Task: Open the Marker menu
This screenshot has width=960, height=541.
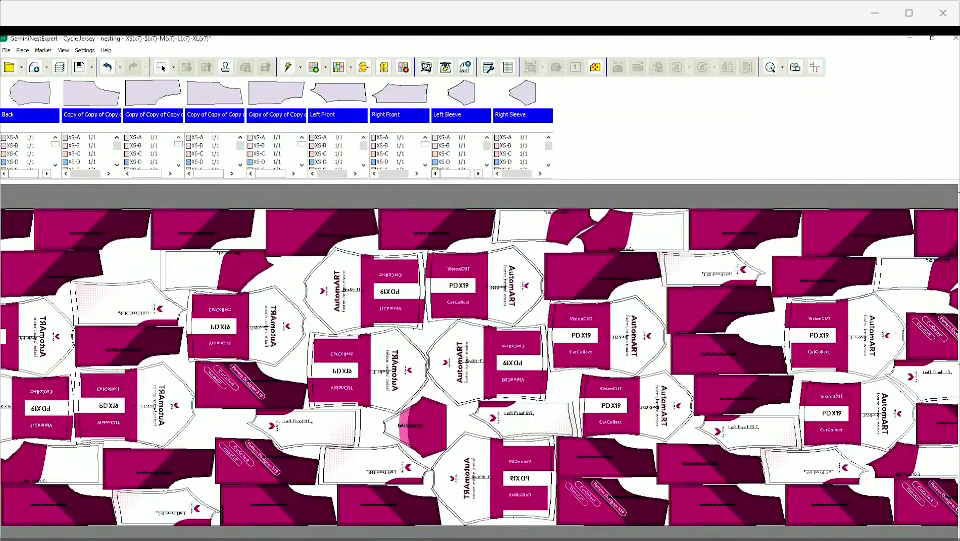Action: coord(43,50)
